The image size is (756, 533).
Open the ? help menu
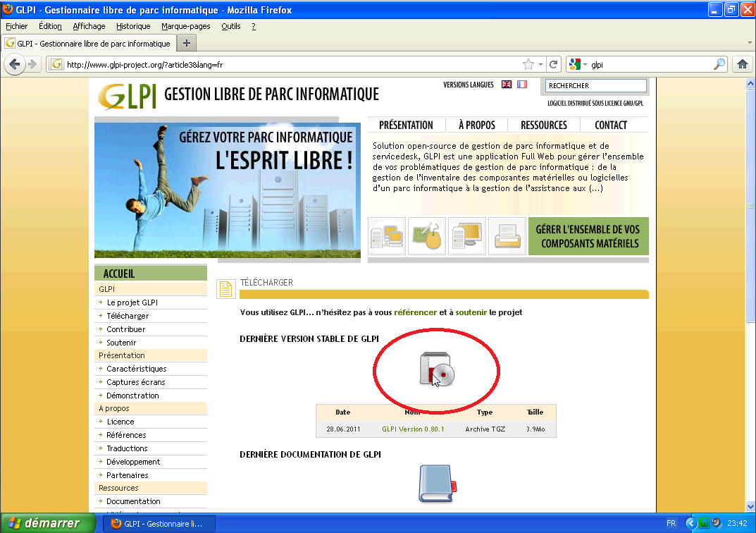[x=254, y=26]
